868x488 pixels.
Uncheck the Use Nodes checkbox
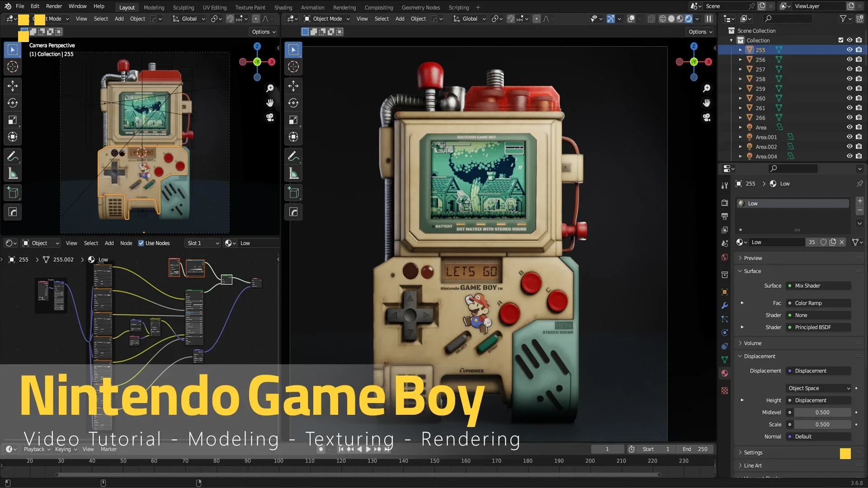click(x=142, y=243)
